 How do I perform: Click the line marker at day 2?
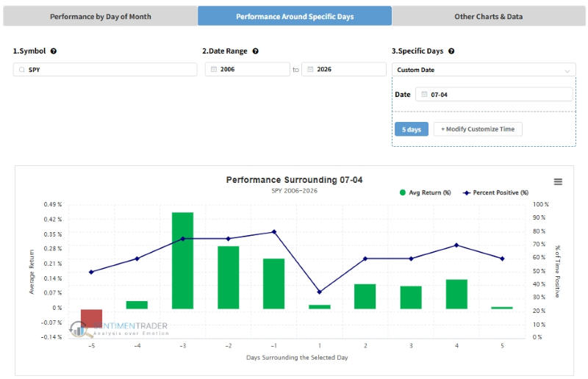tap(365, 259)
